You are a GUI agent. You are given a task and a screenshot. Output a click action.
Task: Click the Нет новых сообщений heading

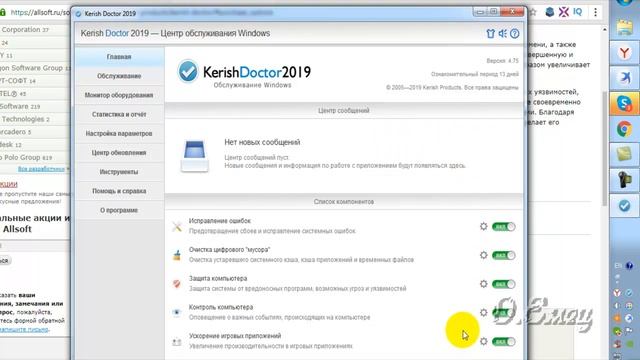coord(262,142)
